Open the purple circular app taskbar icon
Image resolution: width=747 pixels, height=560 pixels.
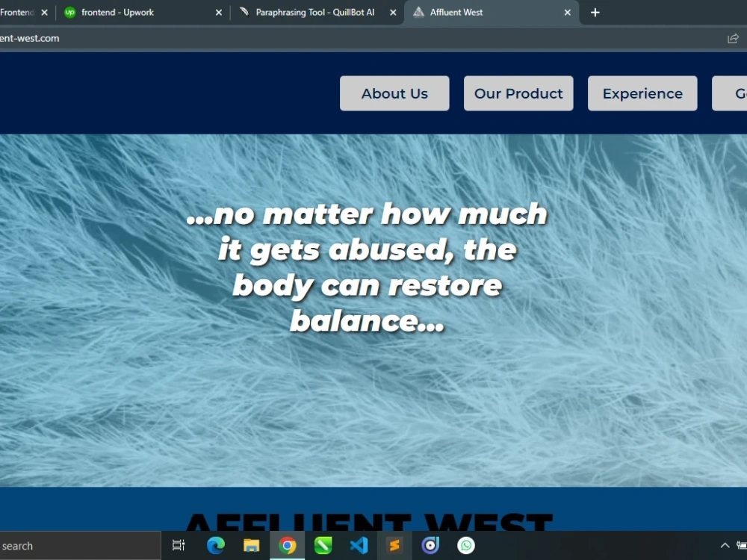[430, 545]
